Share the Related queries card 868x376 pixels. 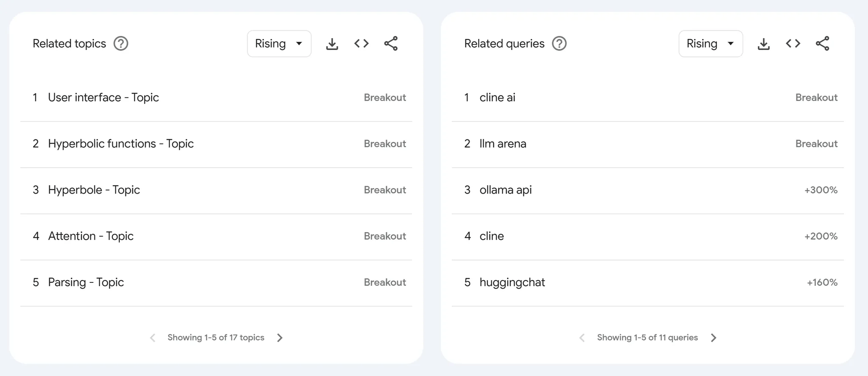coord(822,44)
